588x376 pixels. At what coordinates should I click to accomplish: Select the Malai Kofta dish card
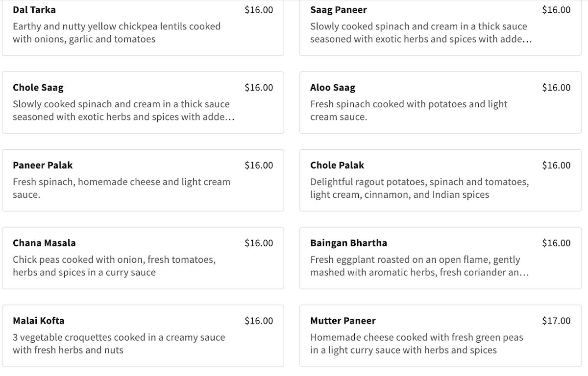coord(143,335)
